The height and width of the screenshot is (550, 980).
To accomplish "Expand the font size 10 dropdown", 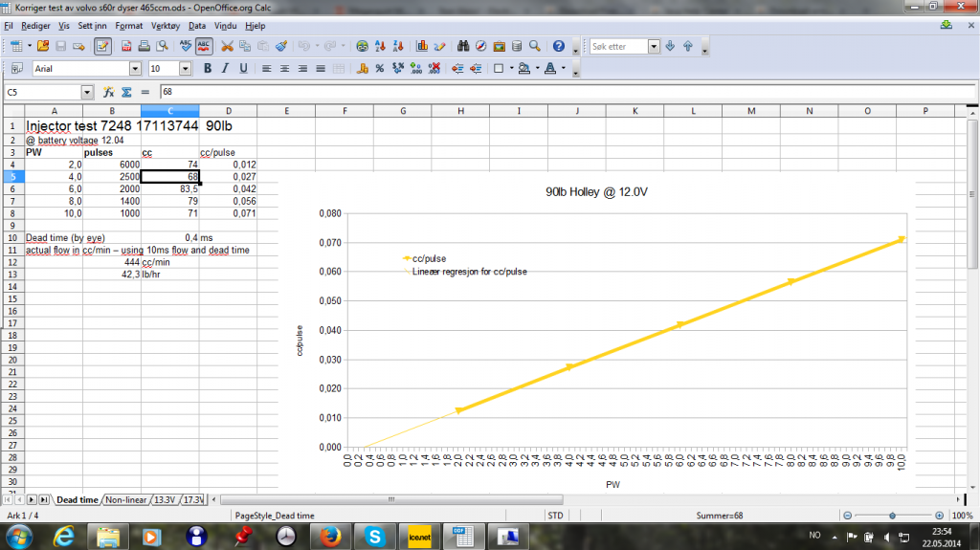I will 185,69.
